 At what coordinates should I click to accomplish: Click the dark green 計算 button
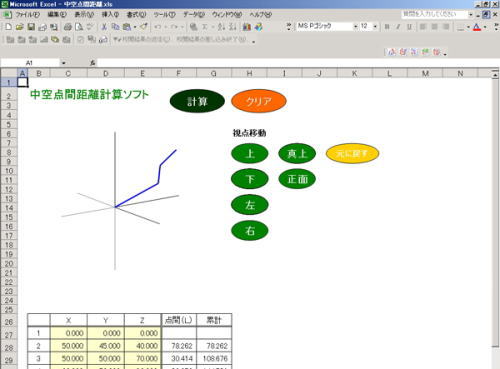197,101
